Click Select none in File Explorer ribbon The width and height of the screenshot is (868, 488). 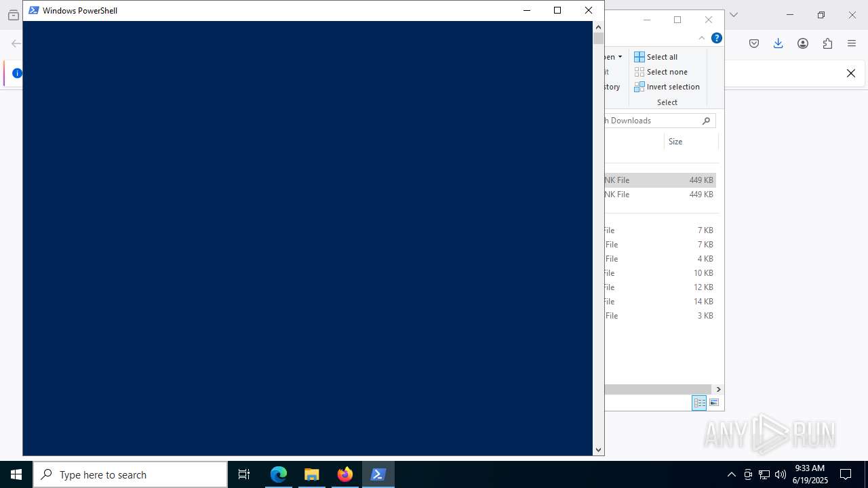point(661,72)
